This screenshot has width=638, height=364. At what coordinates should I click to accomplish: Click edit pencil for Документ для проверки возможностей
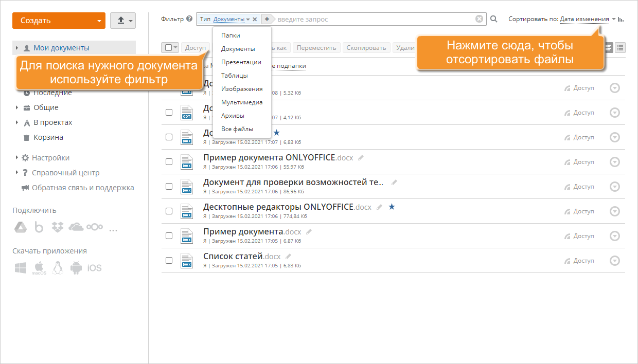click(x=394, y=183)
